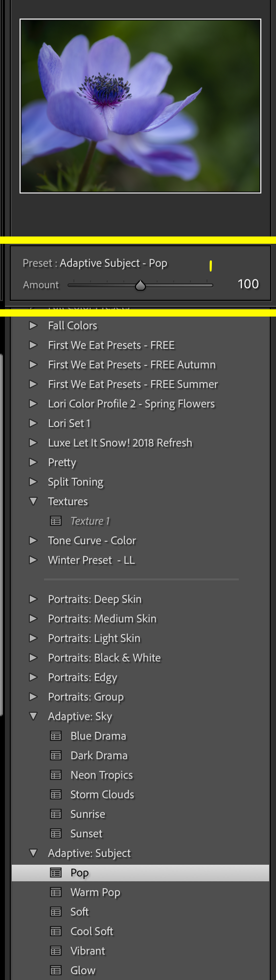Expand the Fall Colors preset group
276x980 pixels.
[x=33, y=326]
